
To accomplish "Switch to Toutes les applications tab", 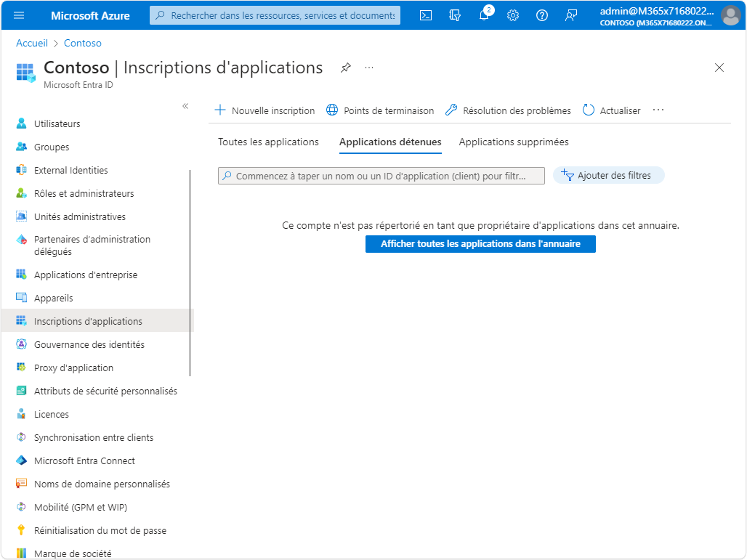I will click(268, 142).
